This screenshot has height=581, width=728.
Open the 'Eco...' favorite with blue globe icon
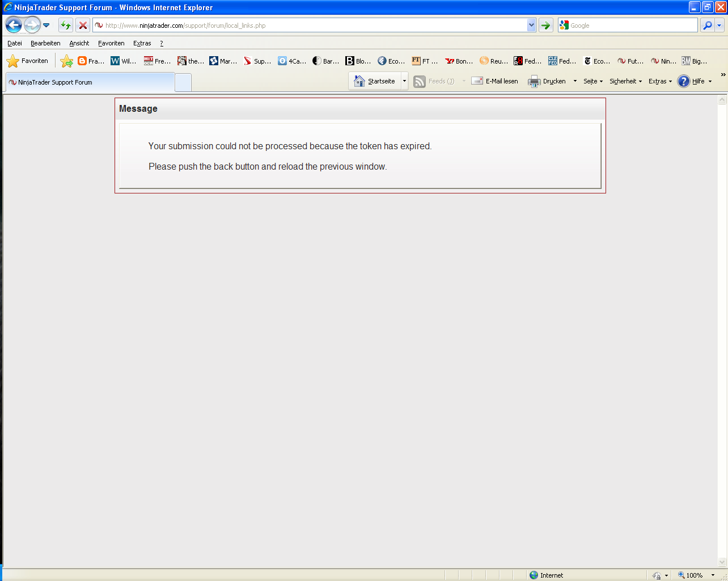391,61
